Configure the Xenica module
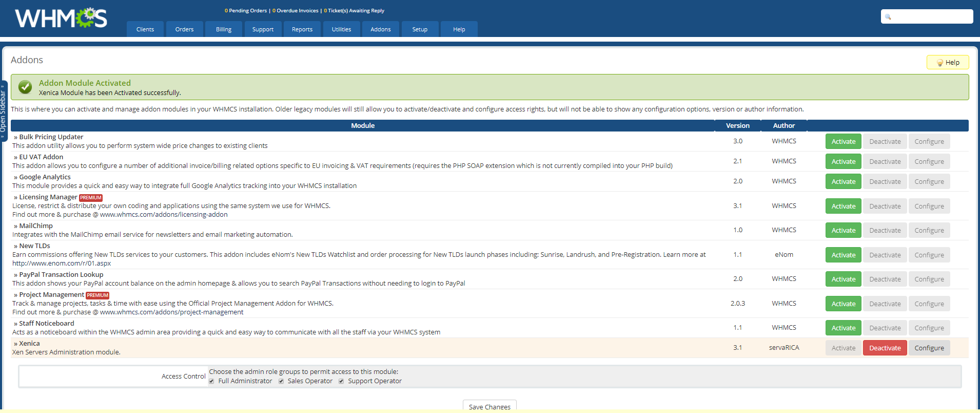The image size is (980, 413). tap(929, 348)
